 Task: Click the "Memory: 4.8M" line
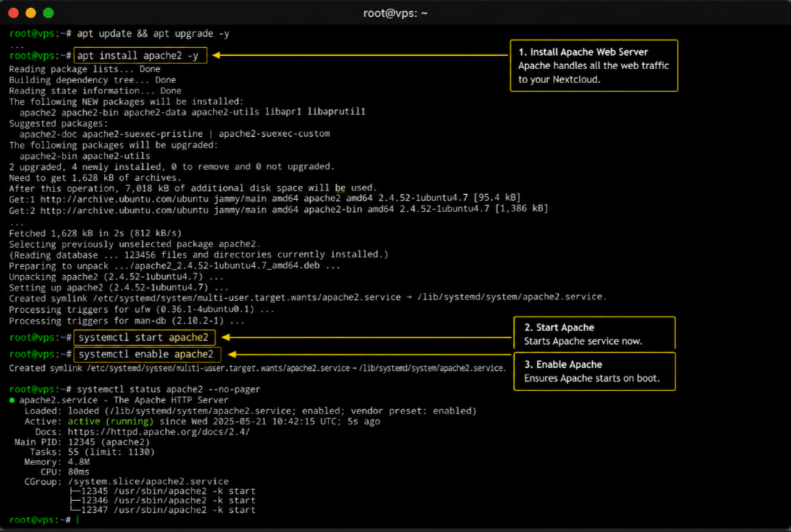[57, 462]
